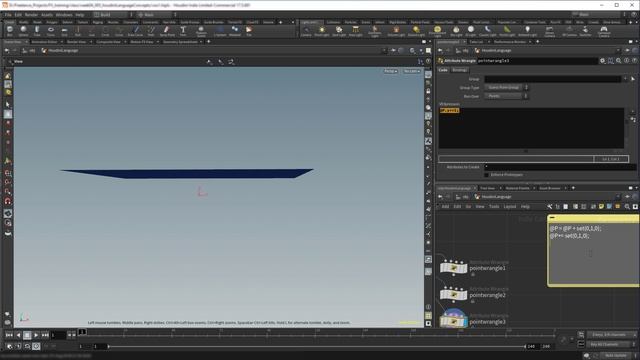The height and width of the screenshot is (360, 640).
Task: Add a Volume Light from shelf
Action: 396,31
